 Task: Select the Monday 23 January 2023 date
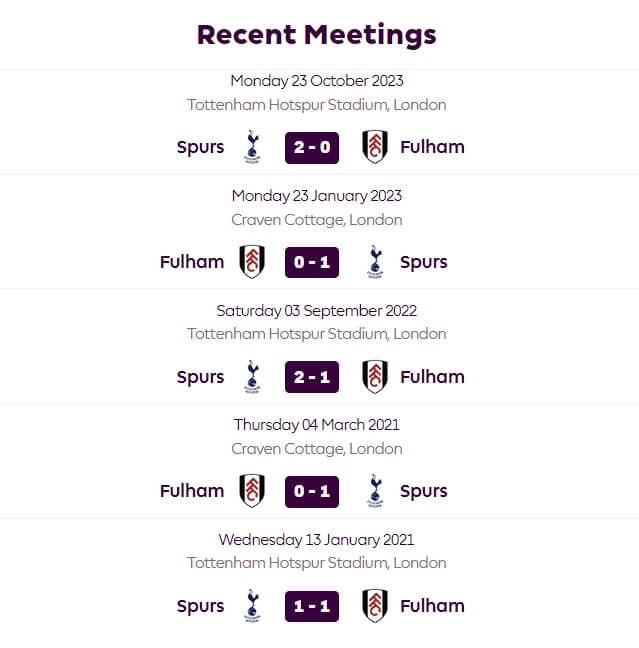point(317,195)
